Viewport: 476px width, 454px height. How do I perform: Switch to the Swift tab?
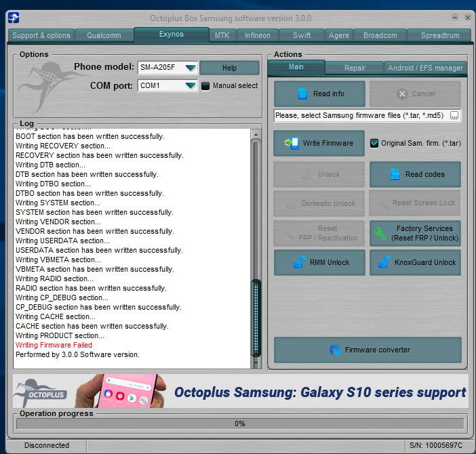click(302, 35)
